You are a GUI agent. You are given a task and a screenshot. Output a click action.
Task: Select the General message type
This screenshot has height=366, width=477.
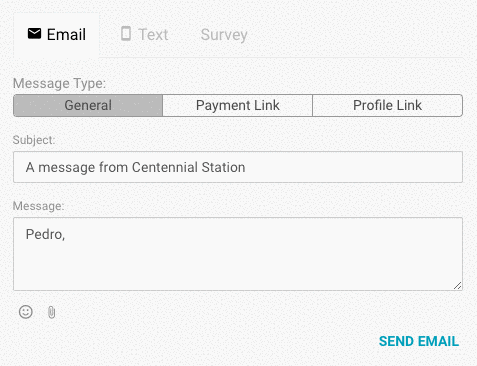point(88,105)
